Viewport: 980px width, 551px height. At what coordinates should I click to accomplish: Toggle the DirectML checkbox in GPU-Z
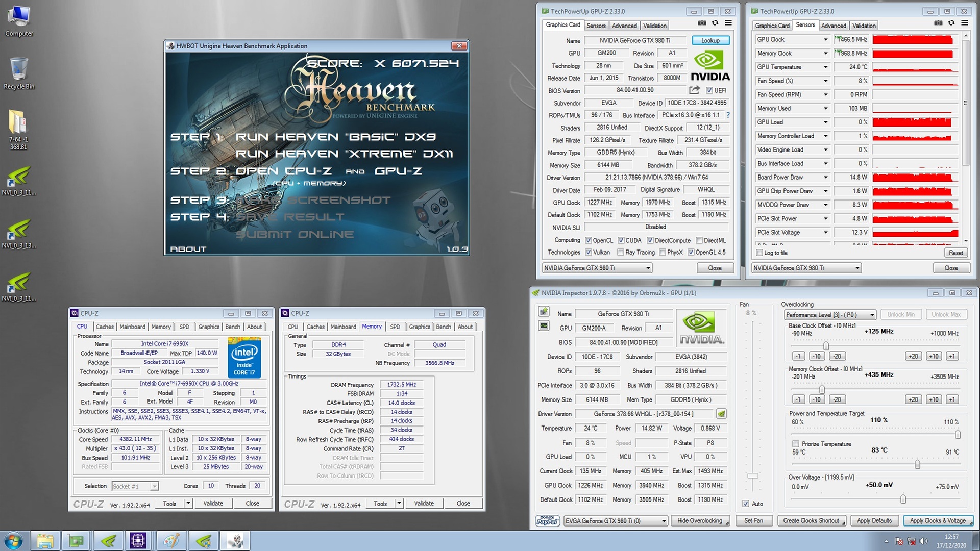coord(699,240)
